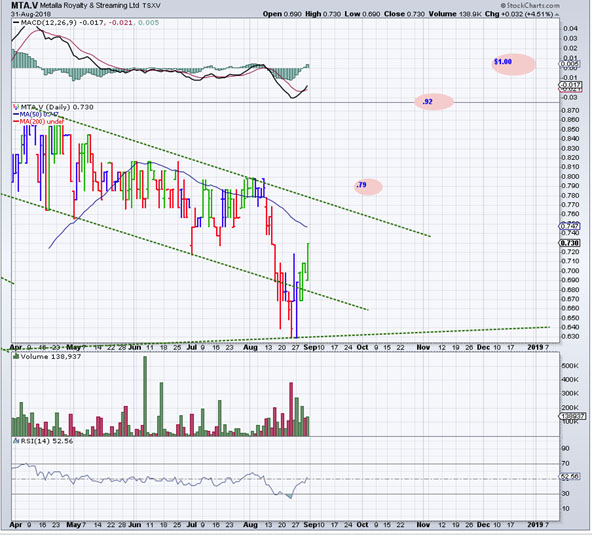Click the tallest June volume bar

click(x=145, y=396)
